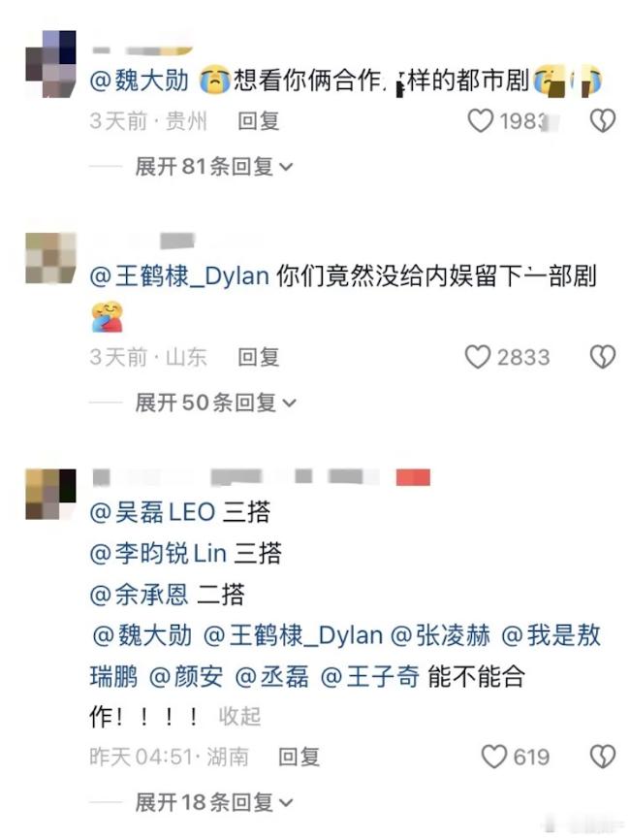Dislike the 湖南 comment with broken heart

(603, 757)
